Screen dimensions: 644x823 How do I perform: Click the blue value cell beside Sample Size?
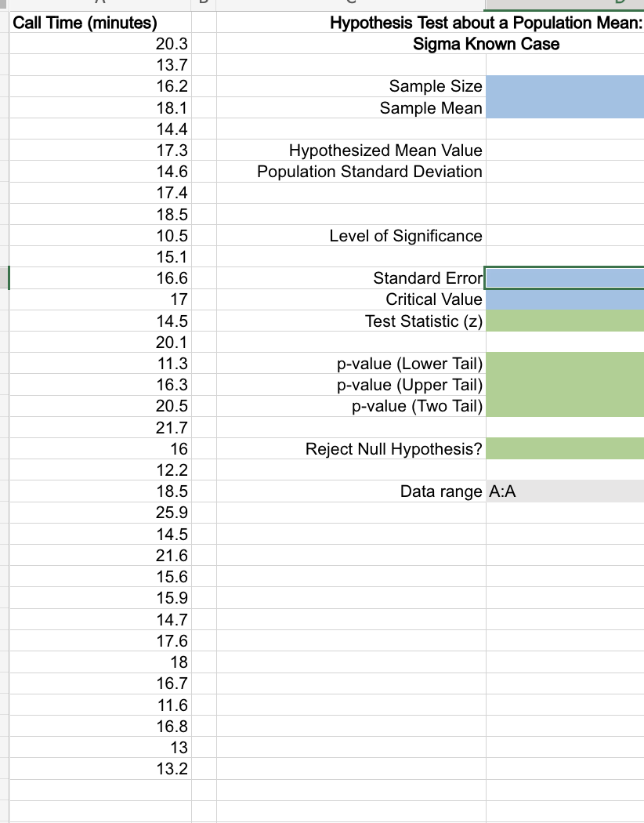(565, 86)
